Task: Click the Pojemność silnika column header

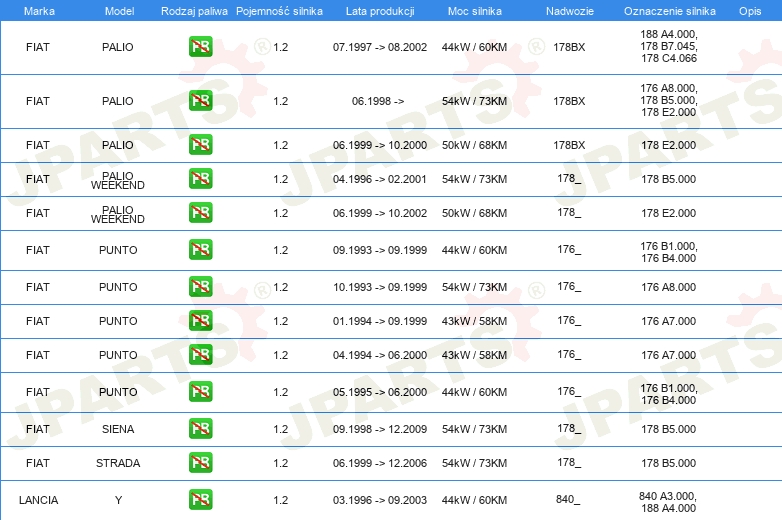Action: [x=279, y=11]
